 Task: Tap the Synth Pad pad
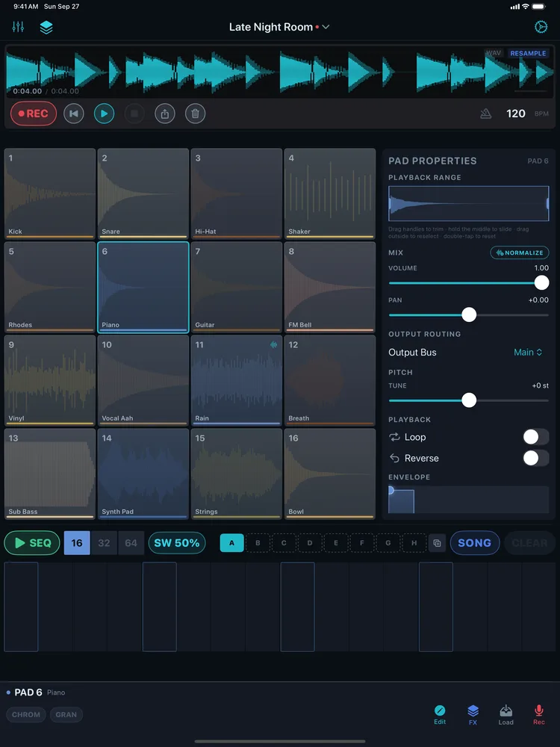click(x=143, y=474)
